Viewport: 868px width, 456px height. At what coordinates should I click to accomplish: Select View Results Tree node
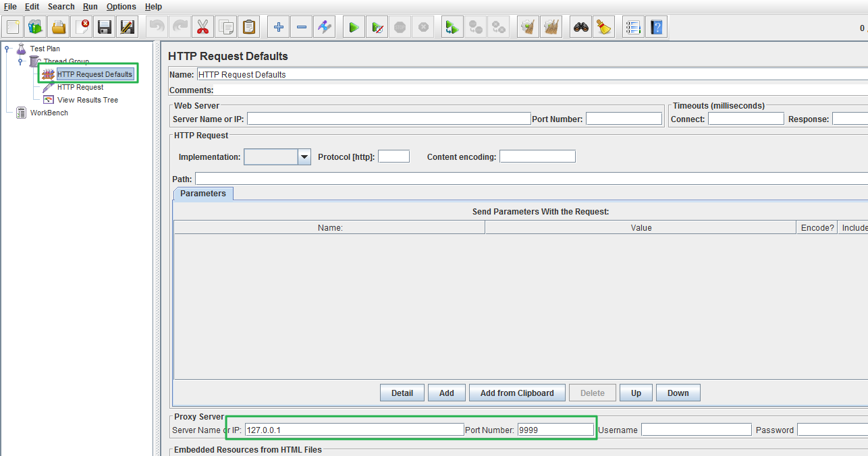click(x=88, y=100)
